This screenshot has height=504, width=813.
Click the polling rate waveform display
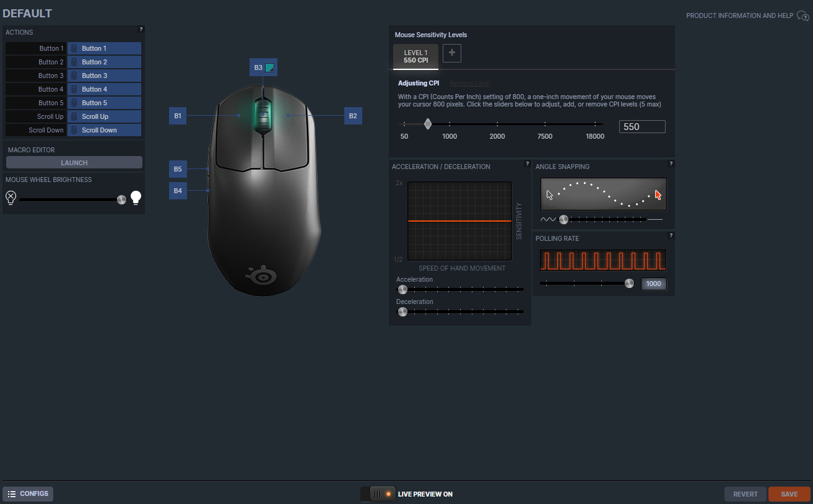pyautogui.click(x=604, y=260)
